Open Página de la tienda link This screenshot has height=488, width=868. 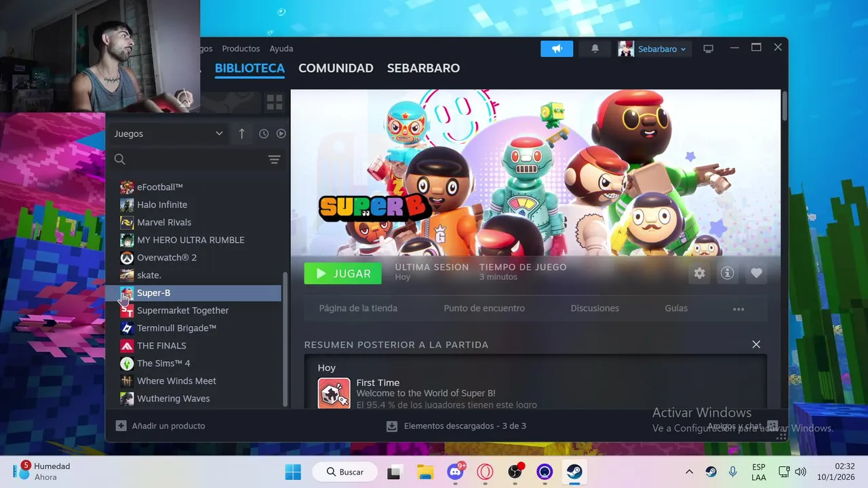point(358,308)
